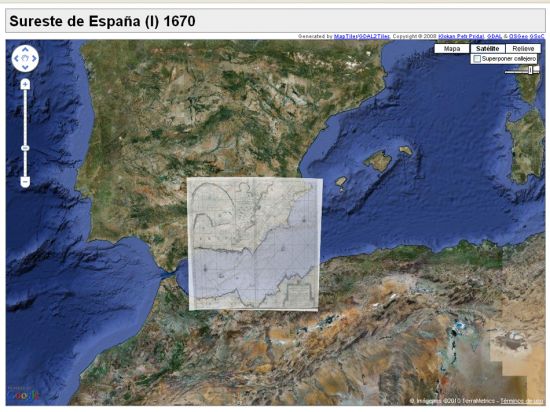Open the MapTiler/GDAL2Tiles link
This screenshot has width=550, height=412.
361,36
